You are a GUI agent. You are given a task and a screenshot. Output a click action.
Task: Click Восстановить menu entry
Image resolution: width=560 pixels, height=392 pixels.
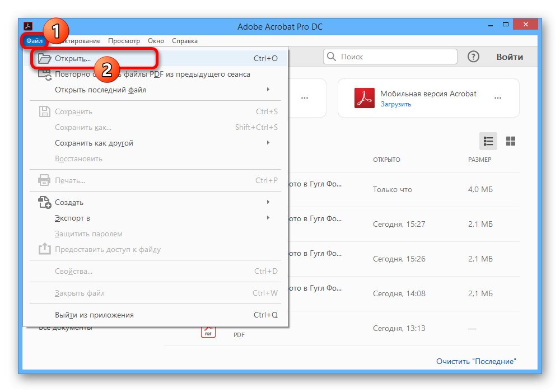(155, 159)
